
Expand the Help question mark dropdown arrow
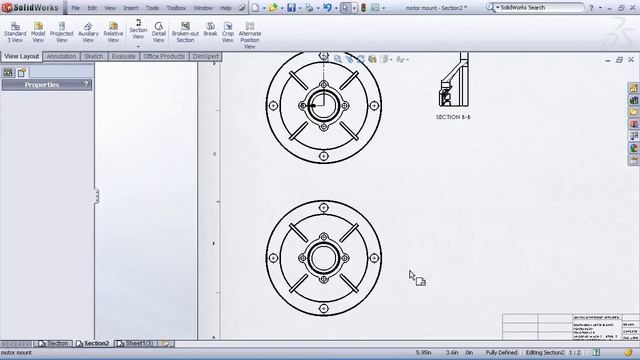(600, 8)
